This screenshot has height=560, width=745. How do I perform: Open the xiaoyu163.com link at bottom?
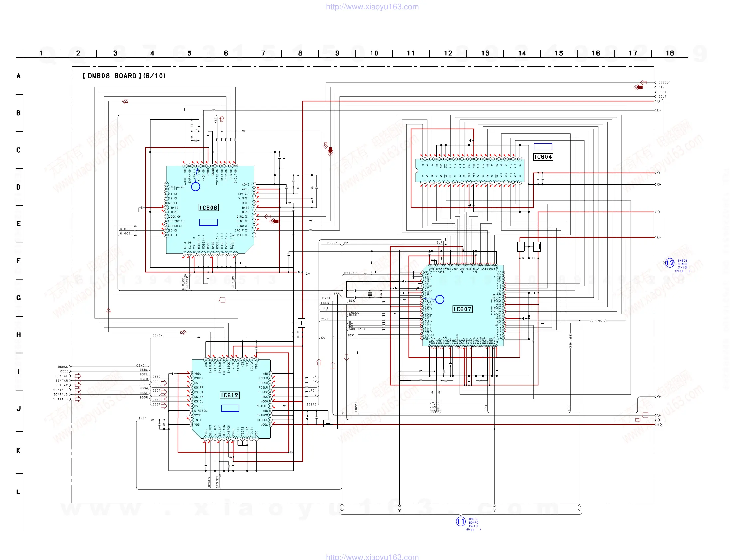[x=372, y=557]
